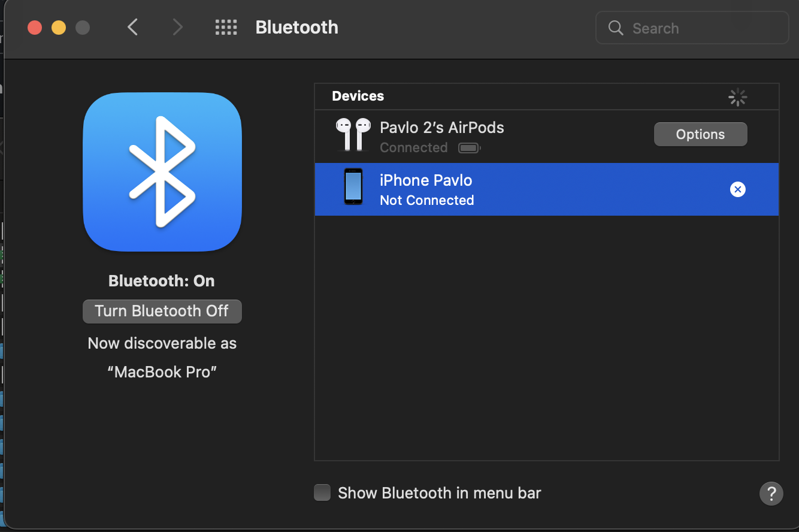
Task: Click the Devices list header
Action: click(x=358, y=96)
